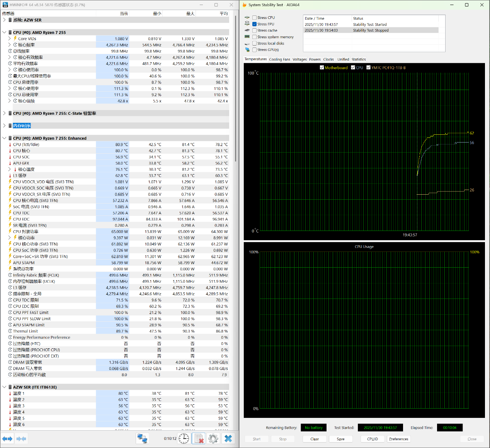Collapse the CPU [#0]: AMD Ryzen 7 255 section

(x=4, y=32)
